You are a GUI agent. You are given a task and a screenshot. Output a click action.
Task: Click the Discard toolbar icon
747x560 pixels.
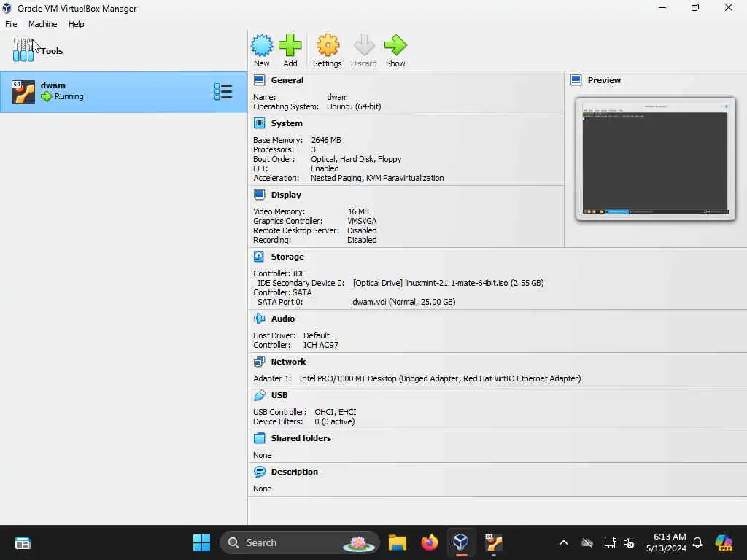coord(364,46)
